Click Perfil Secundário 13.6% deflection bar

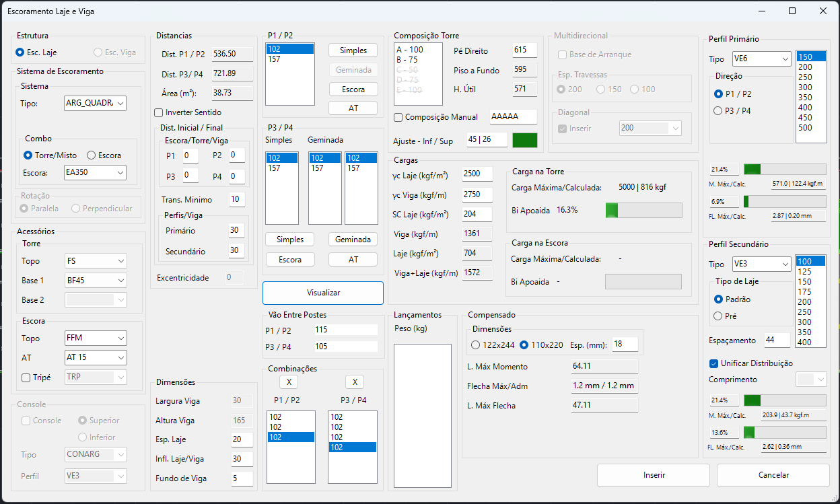pyautogui.click(x=785, y=432)
